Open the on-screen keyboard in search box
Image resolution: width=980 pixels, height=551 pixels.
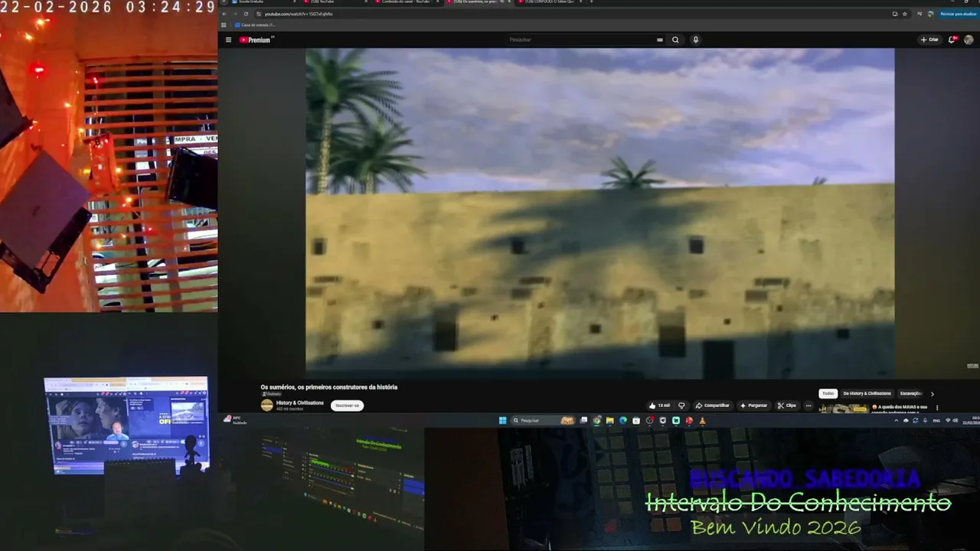point(659,40)
